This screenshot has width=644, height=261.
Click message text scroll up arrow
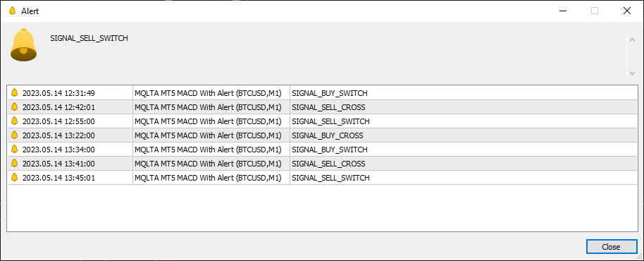point(632,40)
